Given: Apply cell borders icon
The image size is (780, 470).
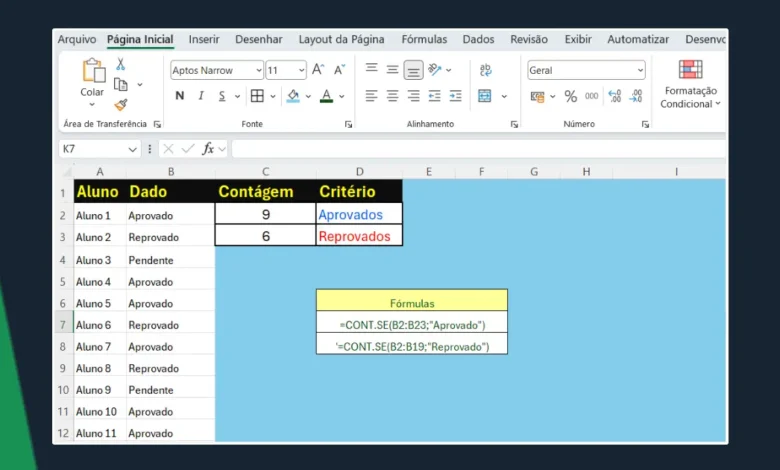Looking at the screenshot, I should (257, 95).
